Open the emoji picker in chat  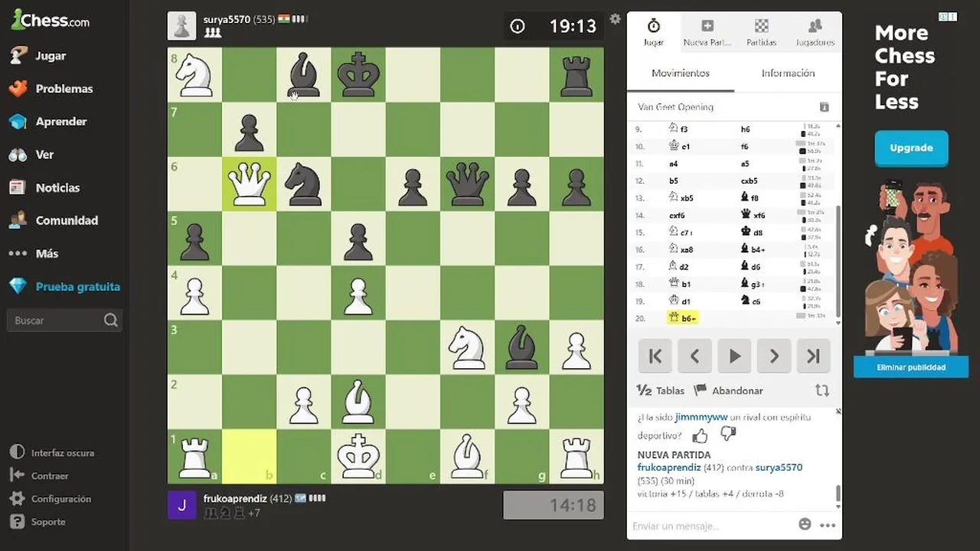[805, 524]
